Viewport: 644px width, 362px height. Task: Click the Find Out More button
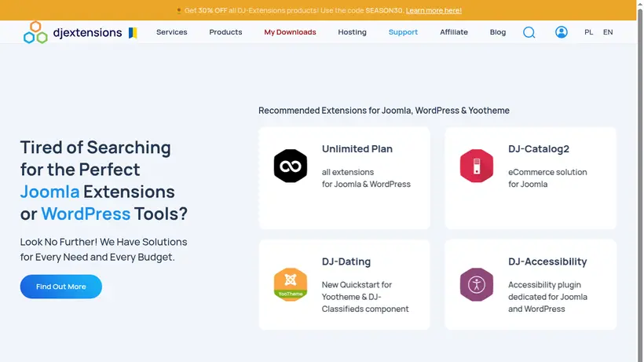tap(60, 287)
